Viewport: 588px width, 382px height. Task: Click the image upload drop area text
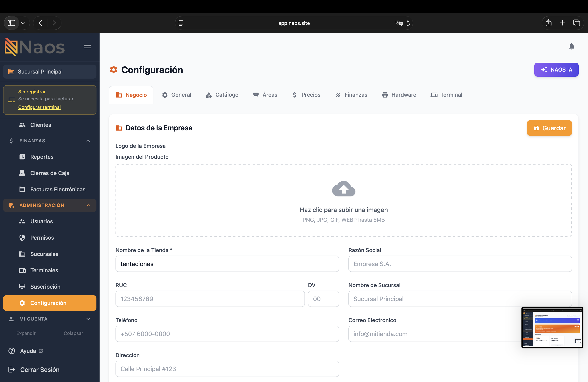pos(344,210)
